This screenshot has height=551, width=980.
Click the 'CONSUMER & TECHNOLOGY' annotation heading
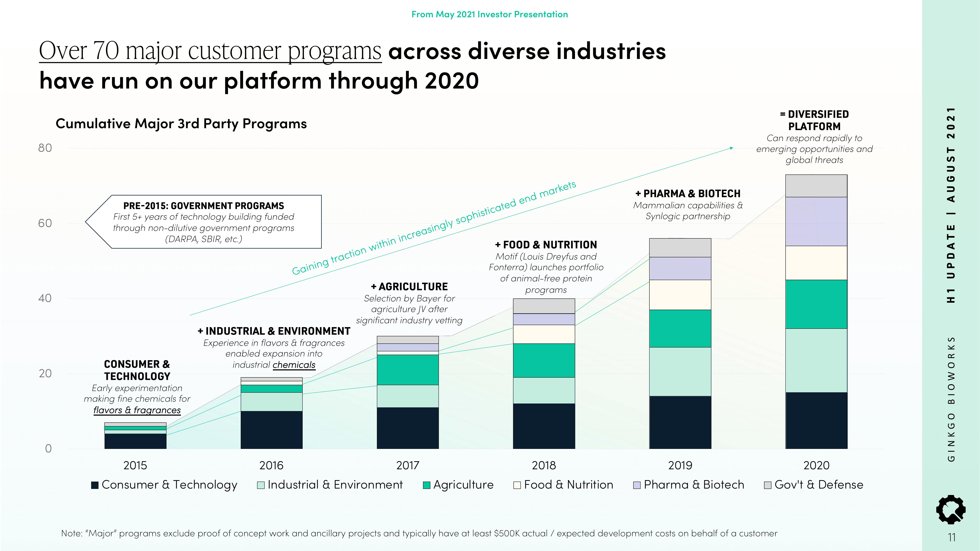137,370
